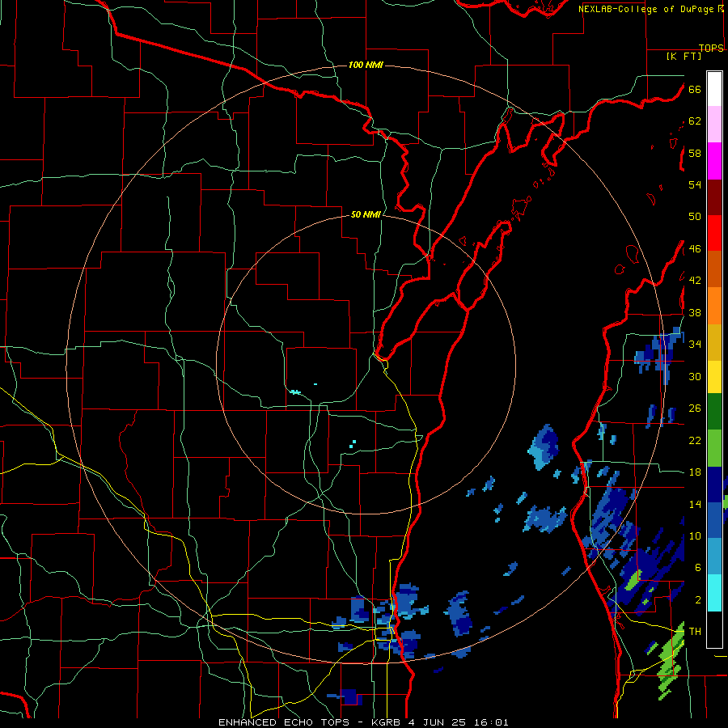Click the '16:01' timestamp in the footer

(x=491, y=722)
